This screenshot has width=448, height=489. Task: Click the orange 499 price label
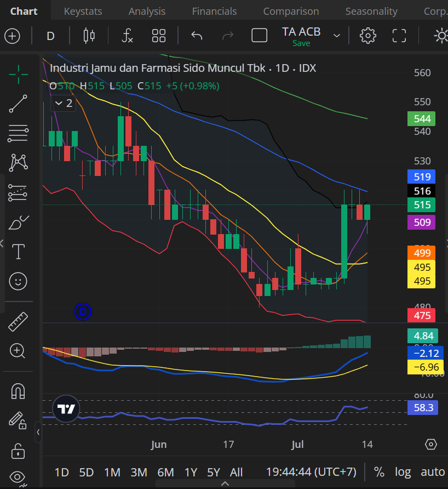[422, 253]
